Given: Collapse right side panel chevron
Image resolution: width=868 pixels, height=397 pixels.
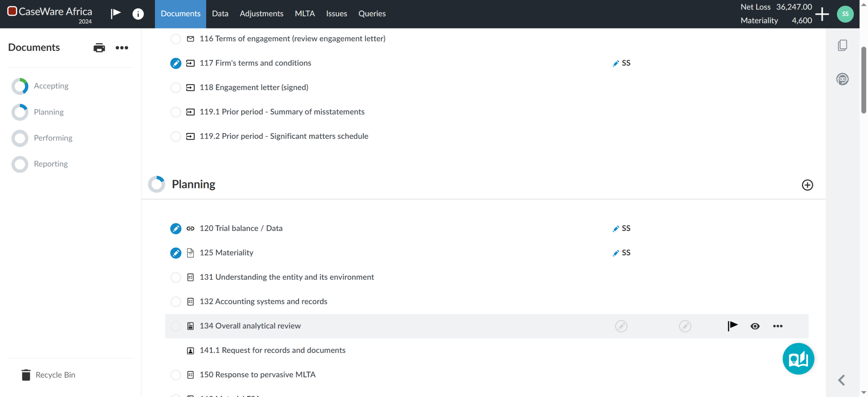Looking at the screenshot, I should pos(842,380).
